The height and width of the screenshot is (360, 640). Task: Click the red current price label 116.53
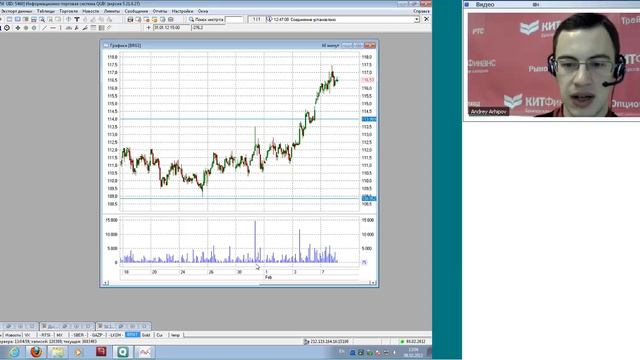368,80
